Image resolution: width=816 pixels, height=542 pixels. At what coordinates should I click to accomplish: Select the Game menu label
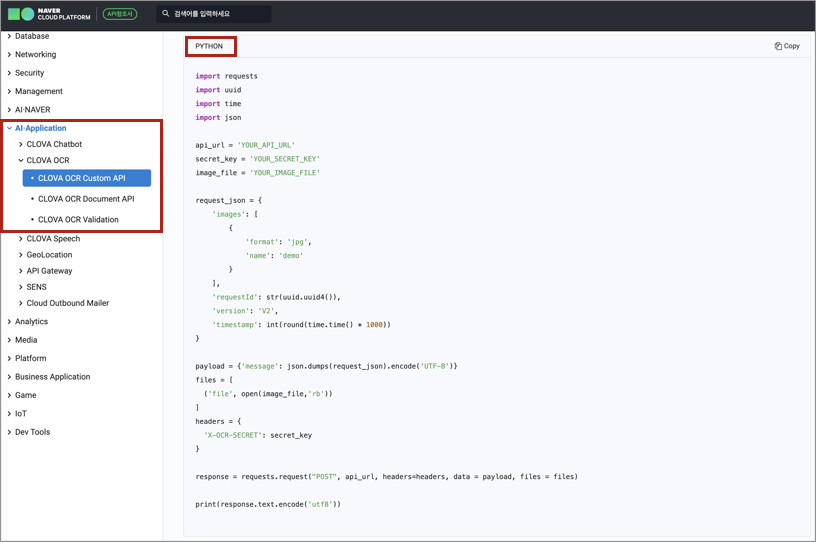(26, 395)
